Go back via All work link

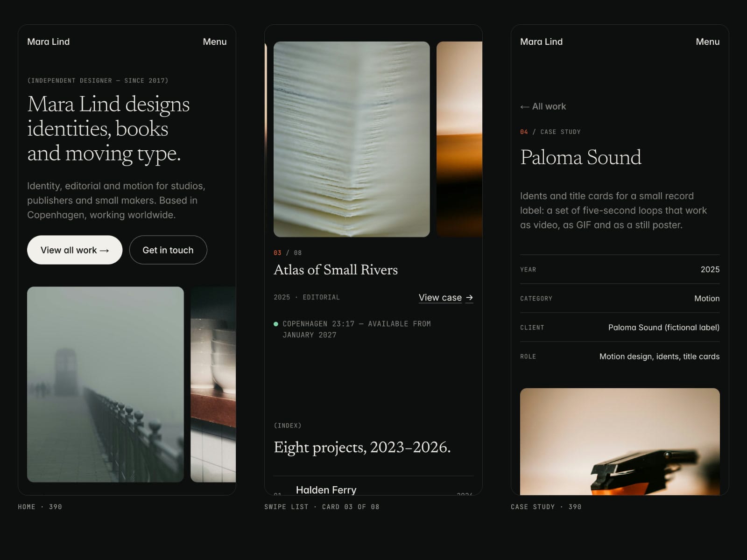543,106
